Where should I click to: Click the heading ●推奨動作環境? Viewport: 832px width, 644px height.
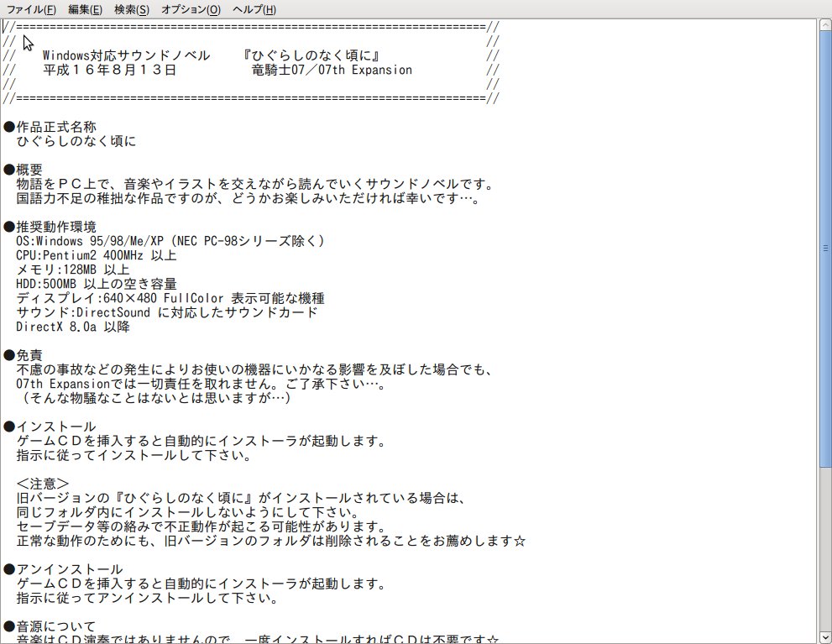(50, 227)
